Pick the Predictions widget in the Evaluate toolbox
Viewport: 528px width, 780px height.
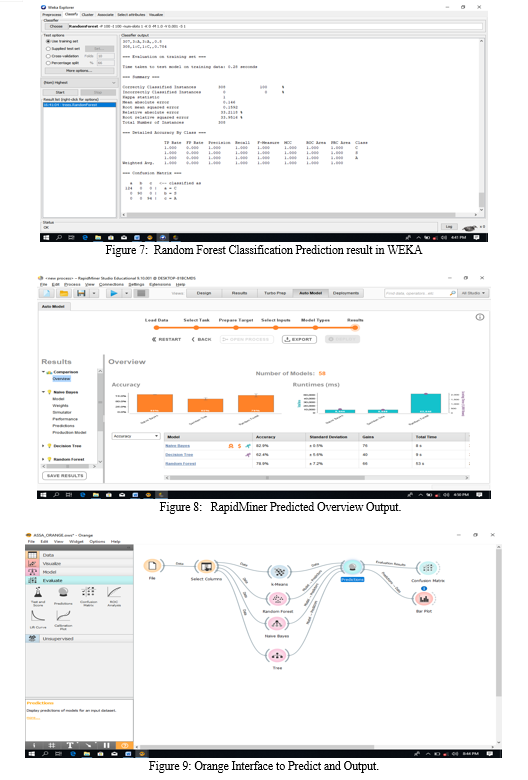[x=63, y=593]
